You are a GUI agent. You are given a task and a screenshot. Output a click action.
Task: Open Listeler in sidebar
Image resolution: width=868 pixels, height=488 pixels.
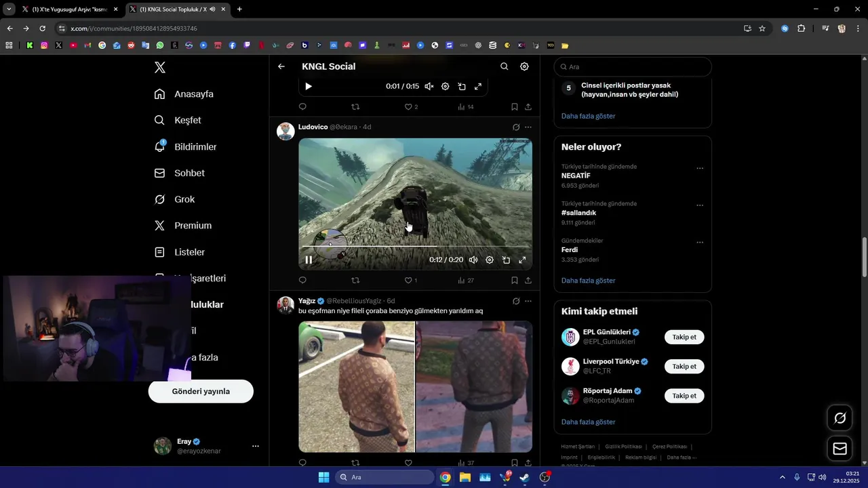pos(180,252)
